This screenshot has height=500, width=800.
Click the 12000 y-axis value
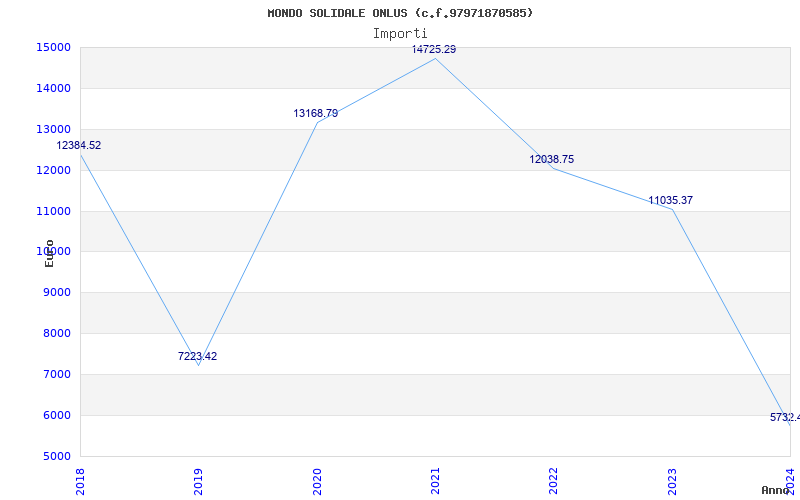(54, 170)
